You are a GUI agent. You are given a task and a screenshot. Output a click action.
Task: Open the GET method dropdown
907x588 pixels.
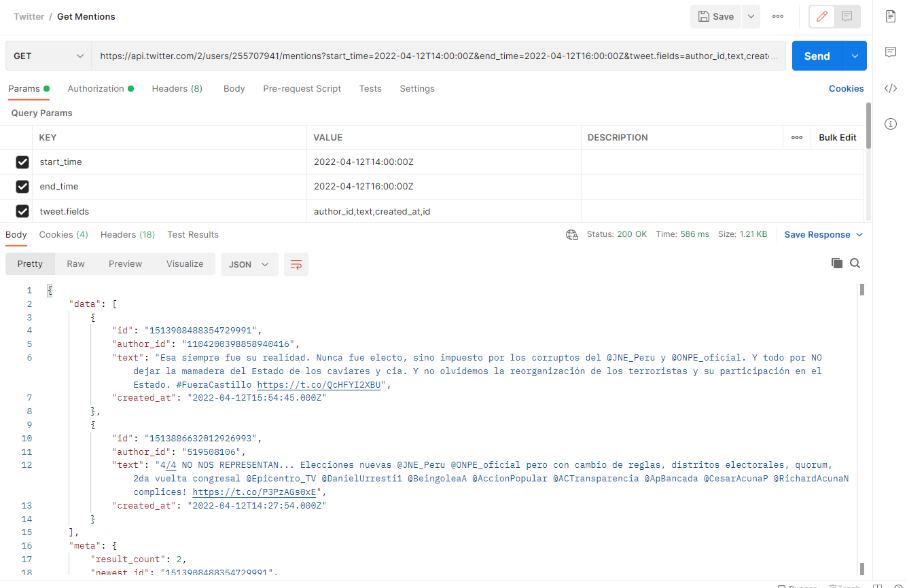coord(48,55)
